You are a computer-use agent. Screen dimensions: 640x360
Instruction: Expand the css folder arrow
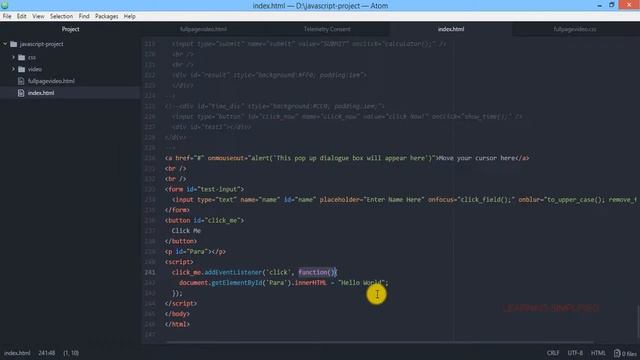pyautogui.click(x=13, y=57)
